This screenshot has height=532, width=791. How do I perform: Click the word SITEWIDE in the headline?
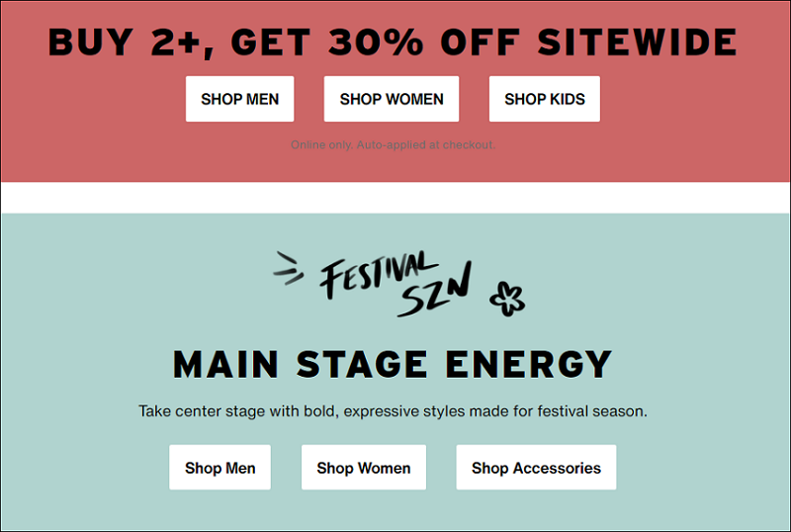pos(637,42)
